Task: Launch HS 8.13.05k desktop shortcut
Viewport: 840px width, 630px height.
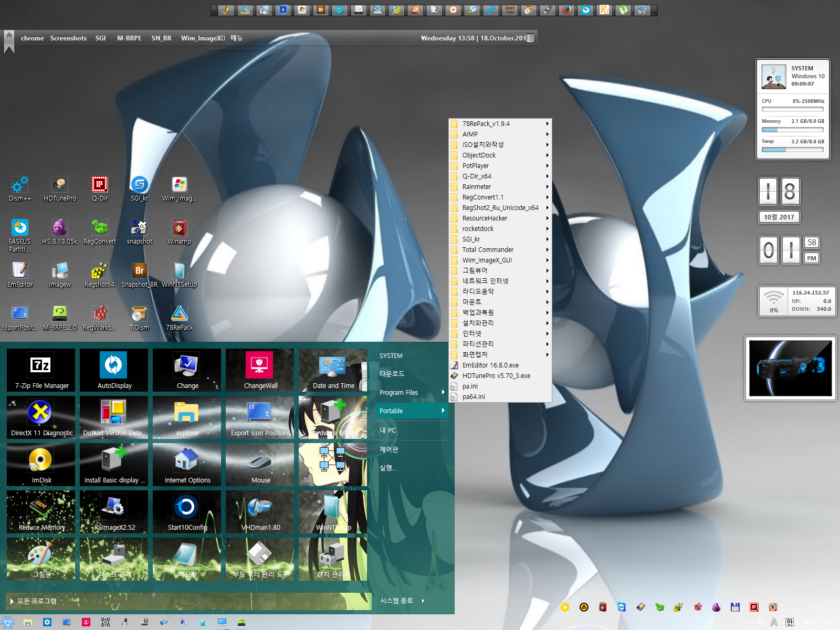Action: click(60, 232)
